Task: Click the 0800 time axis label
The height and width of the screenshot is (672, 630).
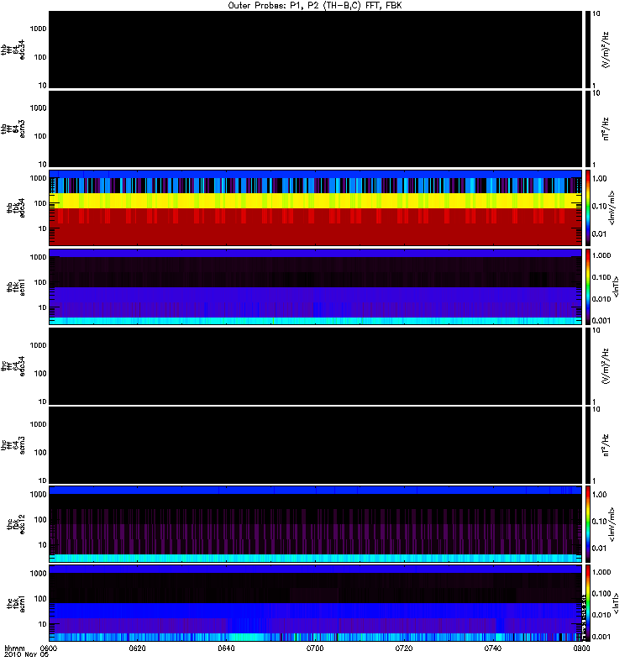Action: [x=581, y=648]
